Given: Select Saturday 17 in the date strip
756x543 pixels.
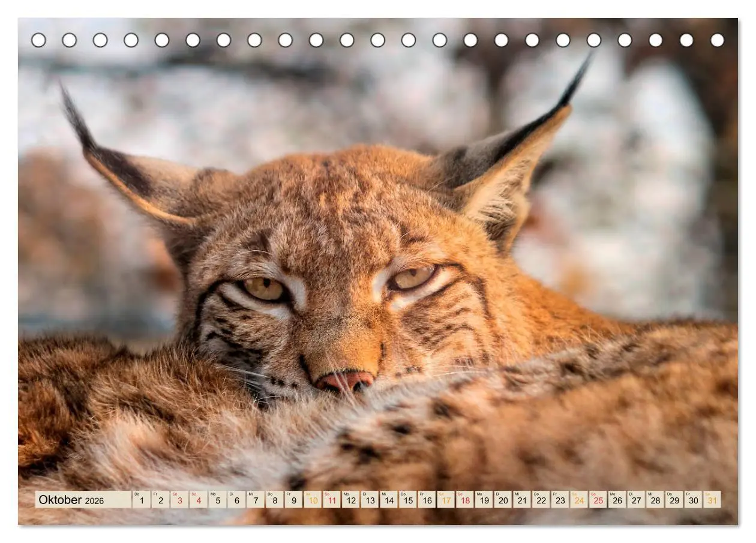Looking at the screenshot, I should pos(446,499).
